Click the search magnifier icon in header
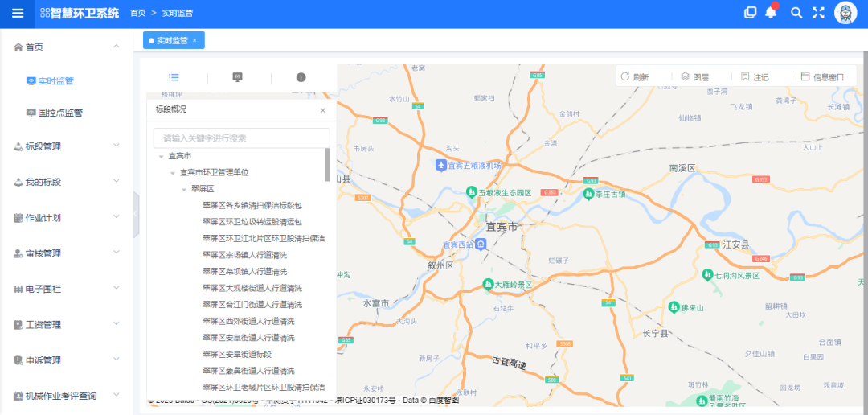 796,13
